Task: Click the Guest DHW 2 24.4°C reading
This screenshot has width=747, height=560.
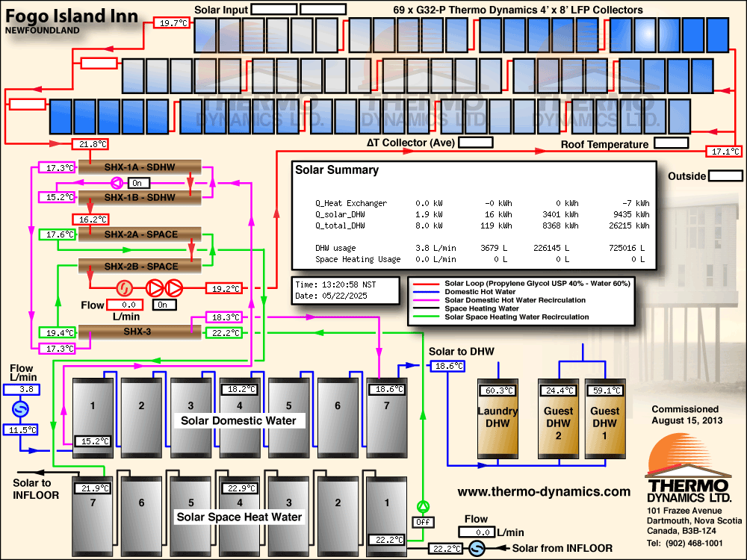Action: point(558,391)
